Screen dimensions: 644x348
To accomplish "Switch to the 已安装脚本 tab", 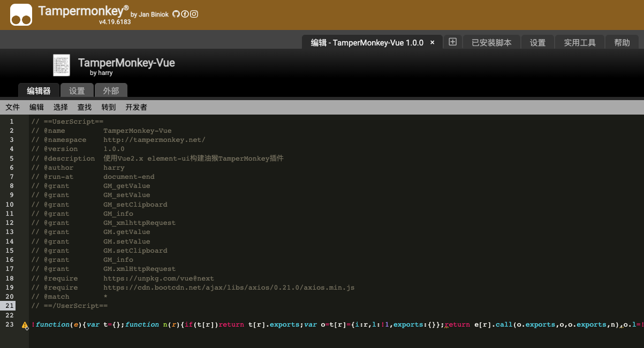I will pyautogui.click(x=491, y=42).
